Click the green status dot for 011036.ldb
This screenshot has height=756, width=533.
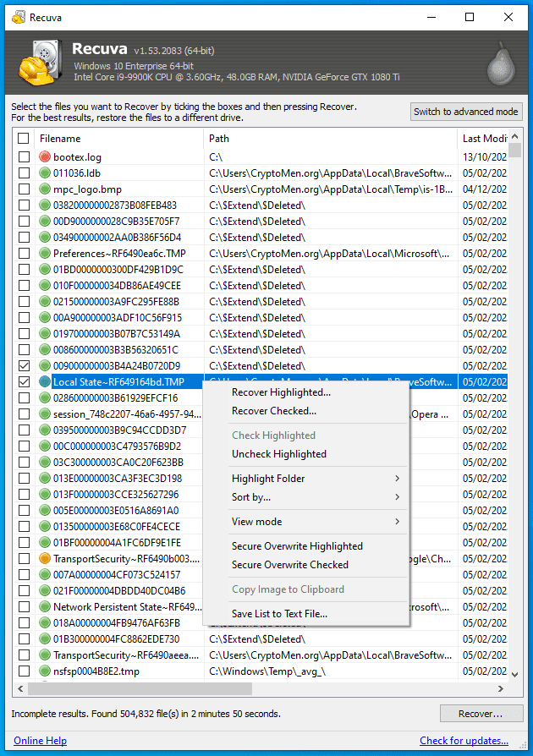point(45,173)
